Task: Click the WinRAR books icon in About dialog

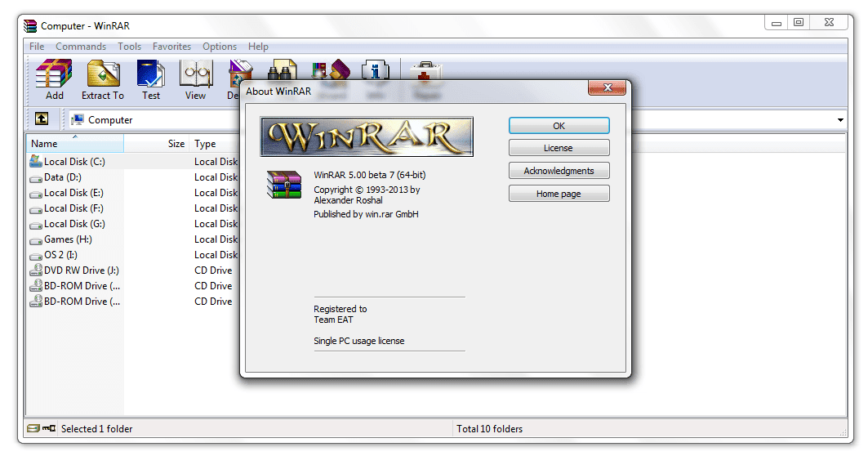Action: click(284, 185)
